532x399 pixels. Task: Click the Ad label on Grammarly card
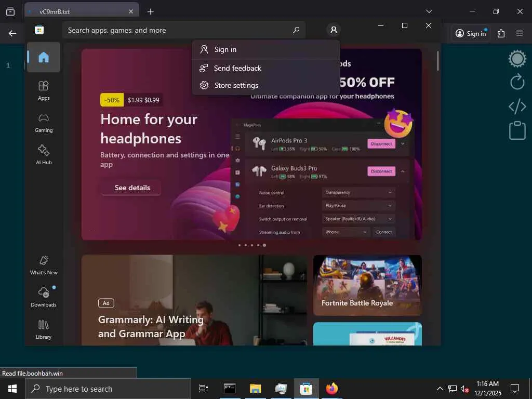(106, 303)
